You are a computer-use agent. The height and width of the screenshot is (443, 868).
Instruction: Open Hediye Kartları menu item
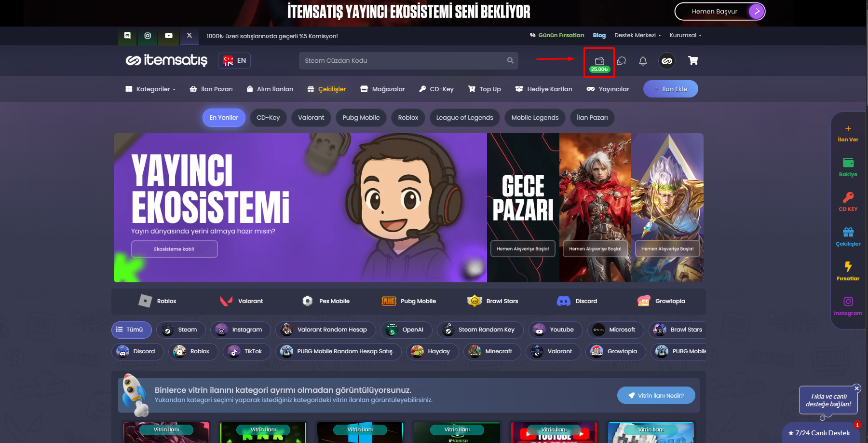543,89
